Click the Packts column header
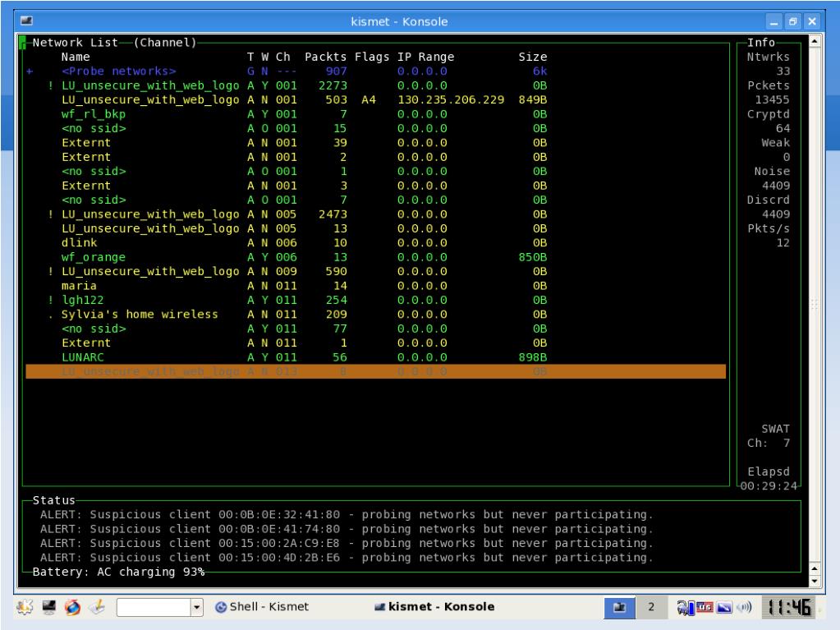This screenshot has height=630, width=840. point(325,57)
